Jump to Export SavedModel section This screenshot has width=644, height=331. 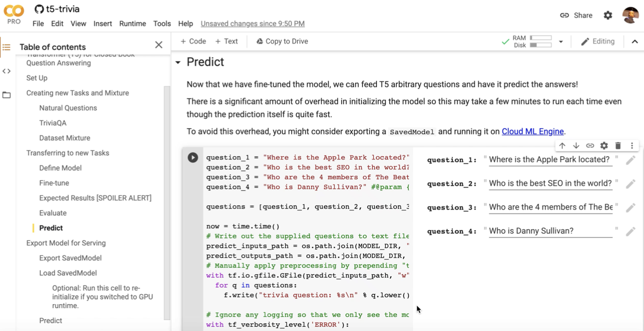click(x=70, y=258)
